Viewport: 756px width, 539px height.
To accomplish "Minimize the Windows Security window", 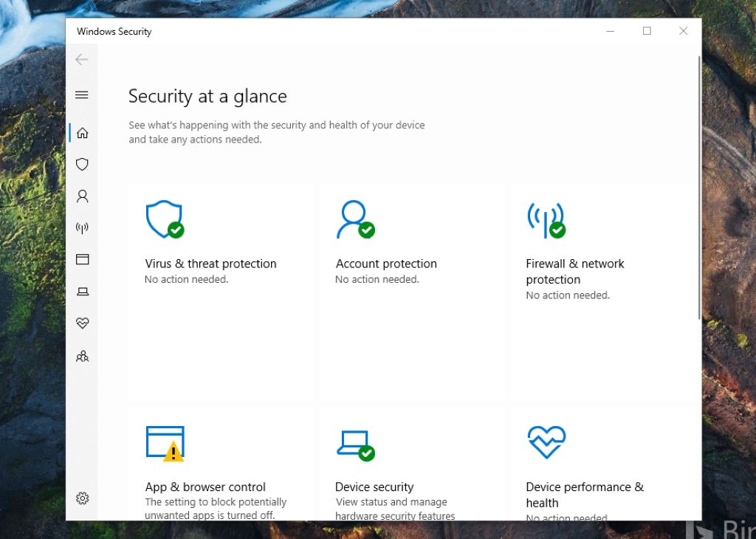I will pos(610,31).
